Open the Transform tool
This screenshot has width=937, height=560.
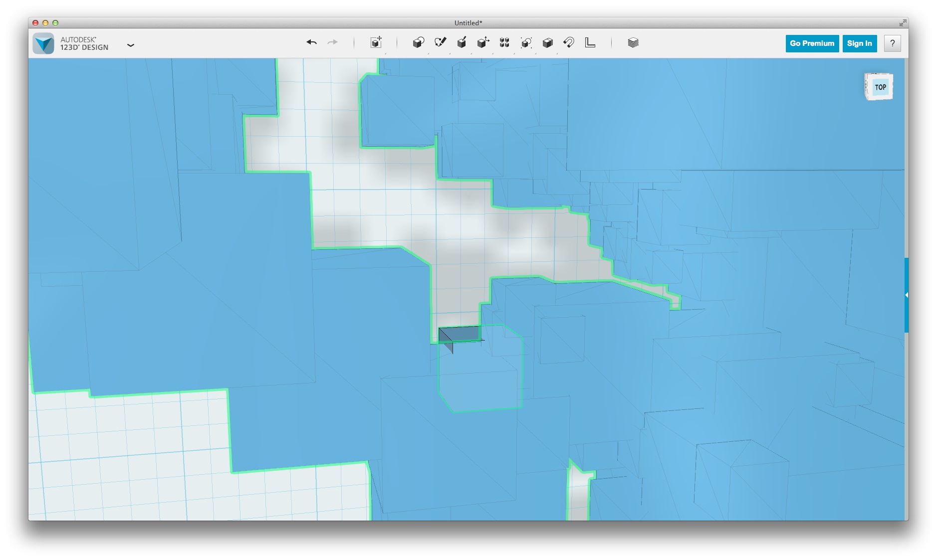tap(376, 42)
